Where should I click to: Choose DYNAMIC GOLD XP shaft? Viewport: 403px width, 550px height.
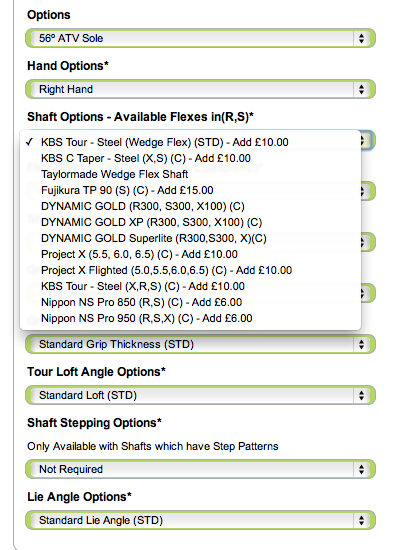pos(190,222)
